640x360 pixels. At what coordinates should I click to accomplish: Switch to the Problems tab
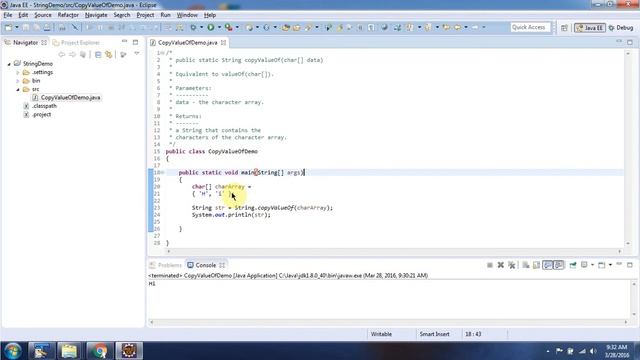[166, 265]
